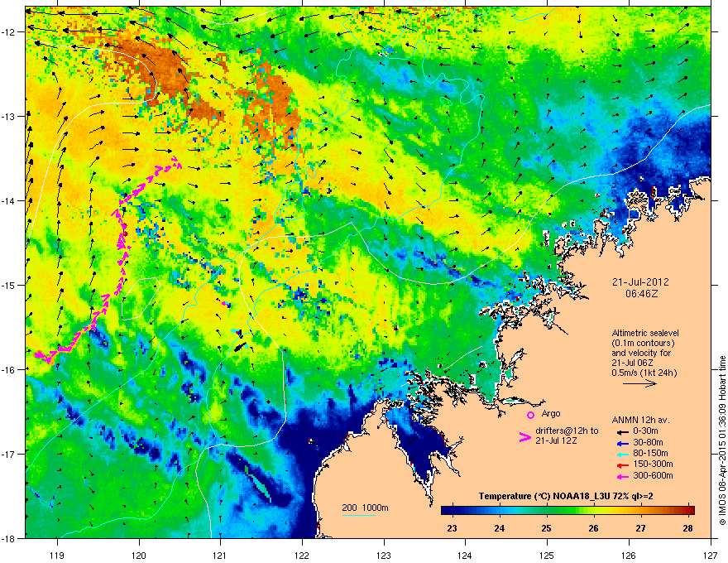
Task: Click the -17 latitude axis label
Action: pyautogui.click(x=9, y=455)
